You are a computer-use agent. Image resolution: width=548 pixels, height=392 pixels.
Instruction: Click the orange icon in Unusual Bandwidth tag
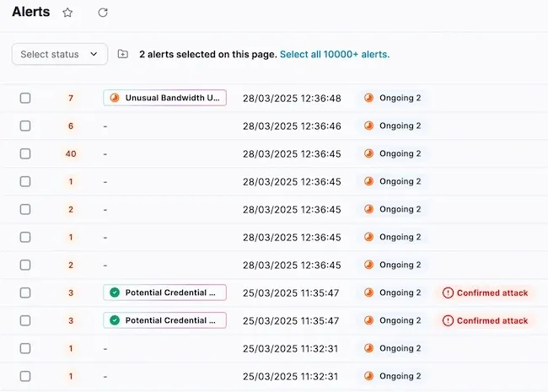point(115,98)
